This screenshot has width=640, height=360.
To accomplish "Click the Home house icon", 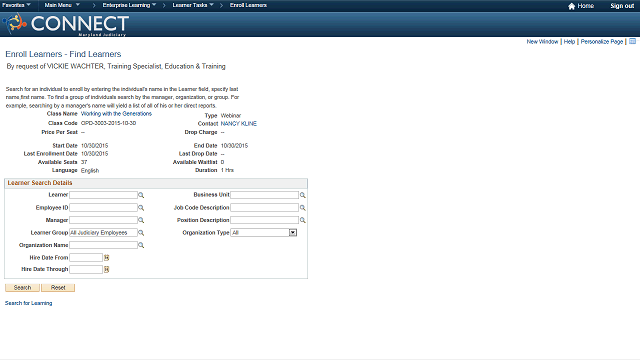I will point(571,6).
